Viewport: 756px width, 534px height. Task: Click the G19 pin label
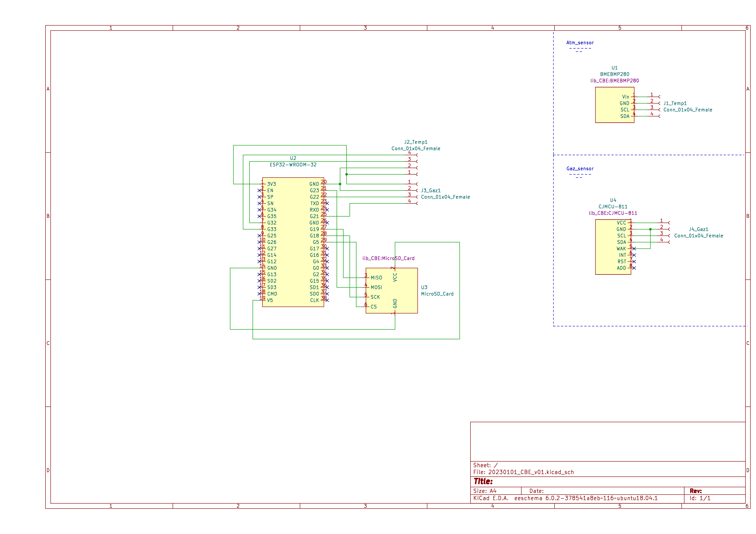click(314, 229)
